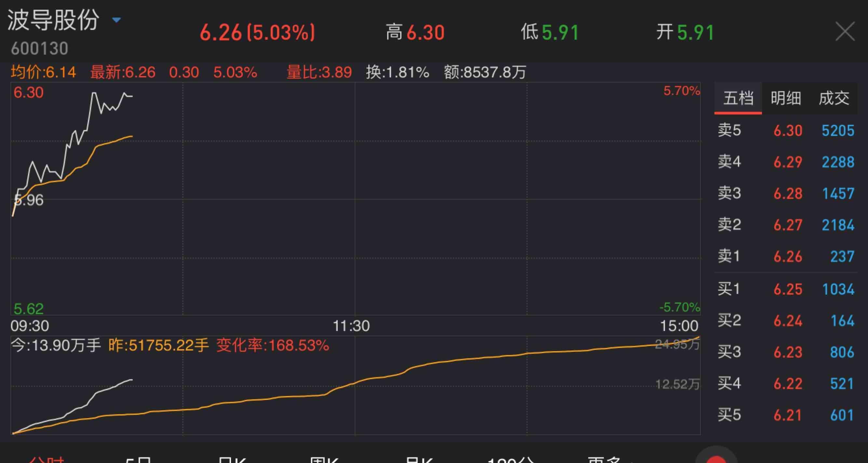Screen dimensions: 868x463
Task: Tap the 5.62 lower price axis label
Action: click(x=29, y=309)
